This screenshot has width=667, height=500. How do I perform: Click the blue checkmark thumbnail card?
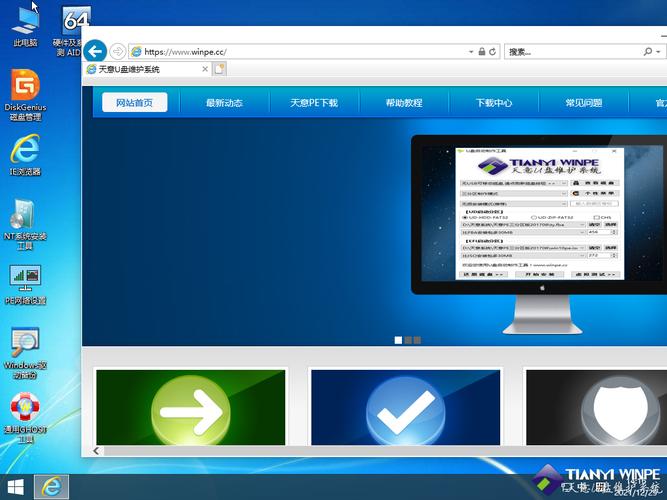(406, 407)
